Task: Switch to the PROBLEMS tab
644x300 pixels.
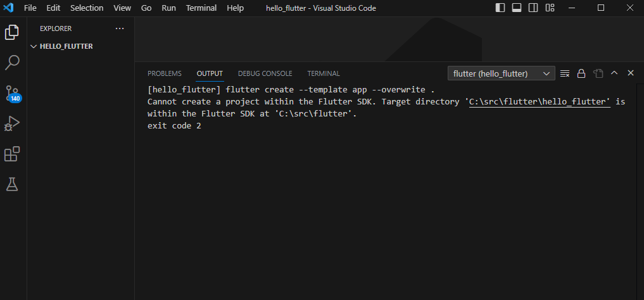Action: pyautogui.click(x=164, y=73)
